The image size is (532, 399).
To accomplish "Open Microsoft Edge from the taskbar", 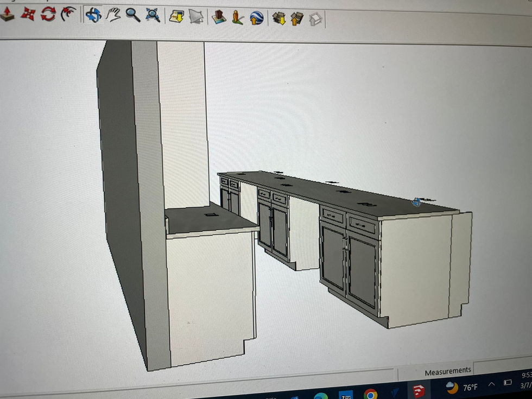I will click(321, 396).
